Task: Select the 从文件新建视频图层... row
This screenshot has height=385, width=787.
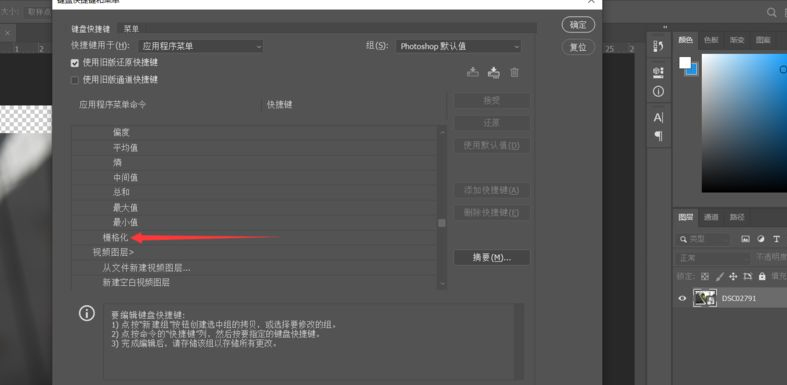Action: pos(254,268)
